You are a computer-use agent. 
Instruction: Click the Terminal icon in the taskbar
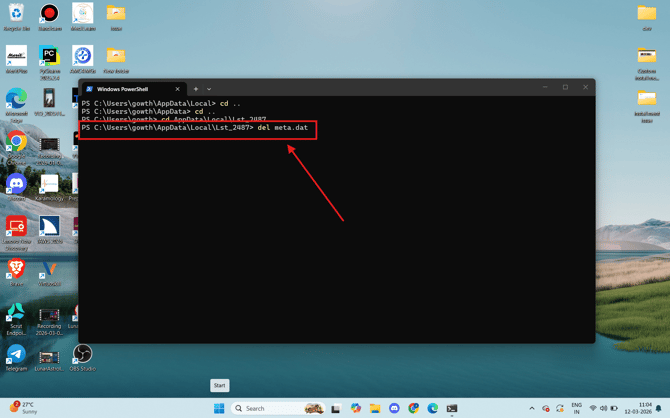coord(452,408)
